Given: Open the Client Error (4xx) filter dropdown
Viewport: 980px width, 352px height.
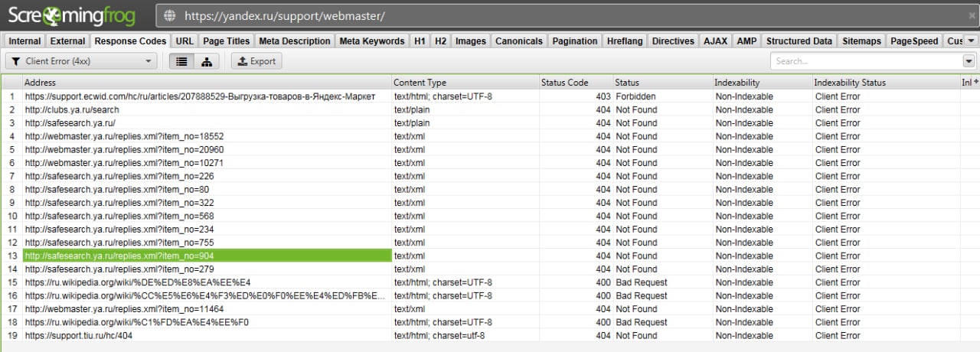Looking at the screenshot, I should pos(80,61).
